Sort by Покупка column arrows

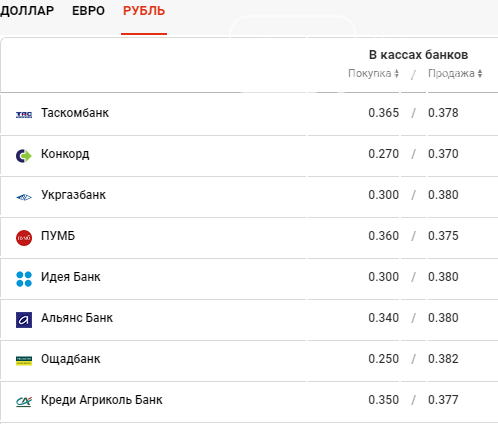point(396,73)
